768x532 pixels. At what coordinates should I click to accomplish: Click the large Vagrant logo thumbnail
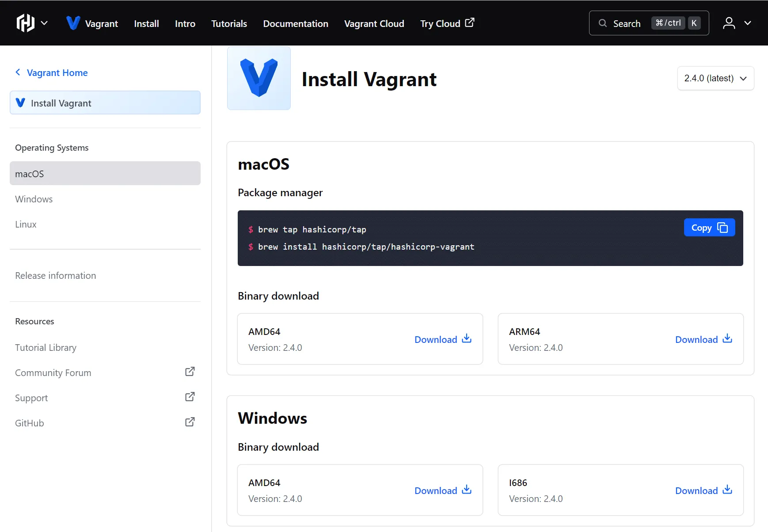(259, 78)
